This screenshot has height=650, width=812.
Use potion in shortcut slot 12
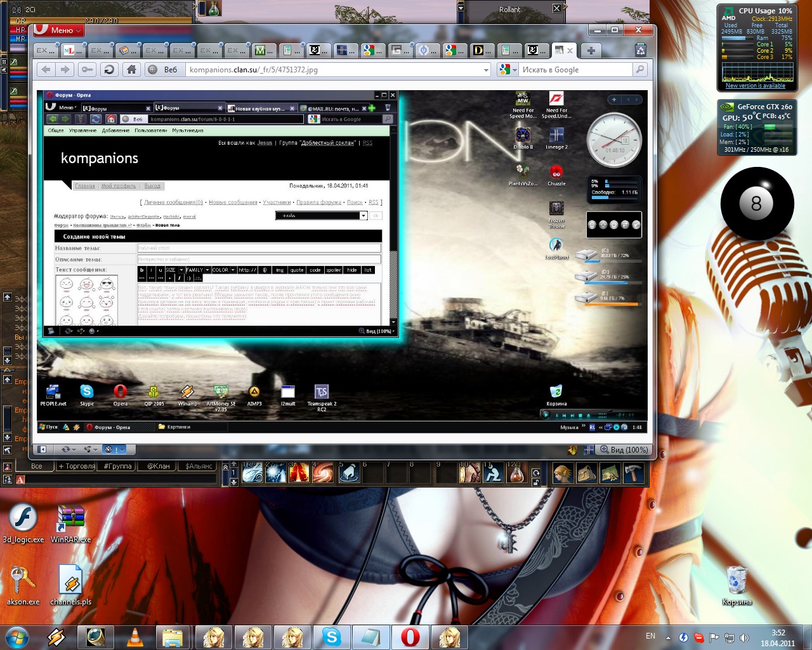[x=516, y=472]
